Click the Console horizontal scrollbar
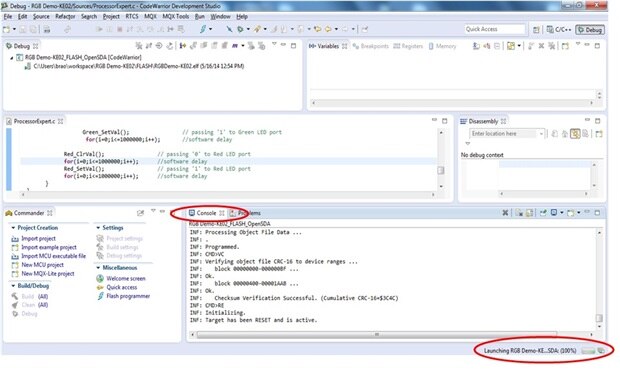The width and height of the screenshot is (620, 371). pos(377,335)
